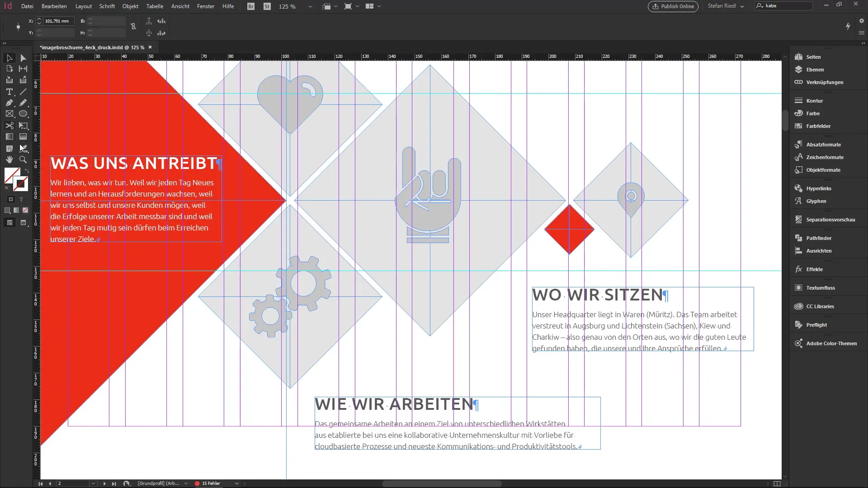Toggle formatting affects text T button
This screenshot has width=868, height=488.
pyautogui.click(x=21, y=199)
